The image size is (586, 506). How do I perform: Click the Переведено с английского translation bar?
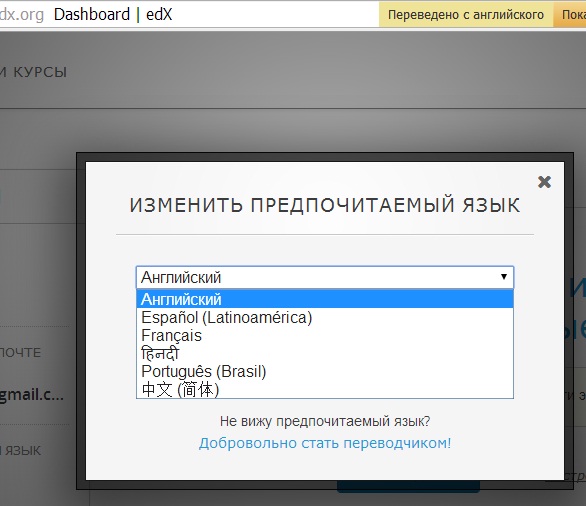(466, 15)
